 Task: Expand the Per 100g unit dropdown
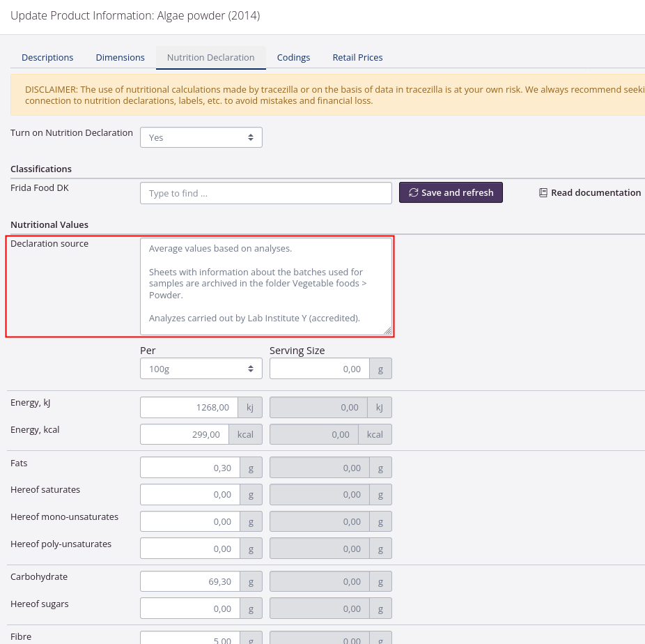[201, 369]
